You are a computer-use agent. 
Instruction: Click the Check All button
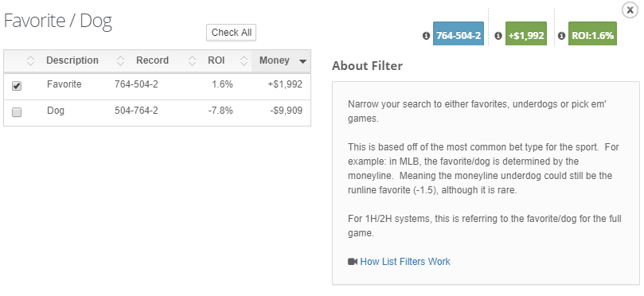pos(231,33)
